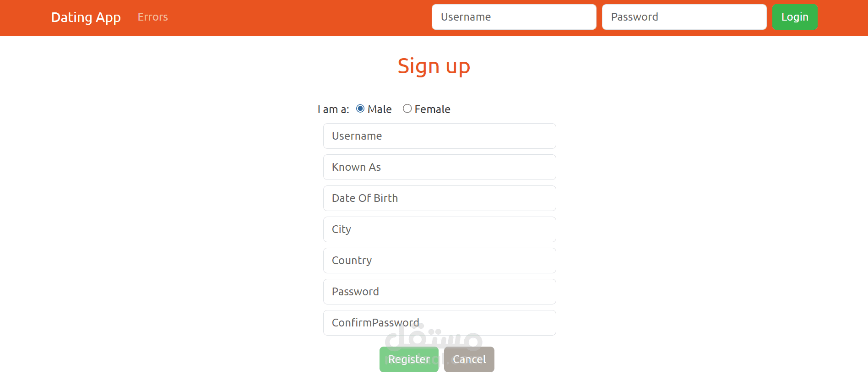
Task: Click the Date Of Birth field
Action: click(x=439, y=198)
